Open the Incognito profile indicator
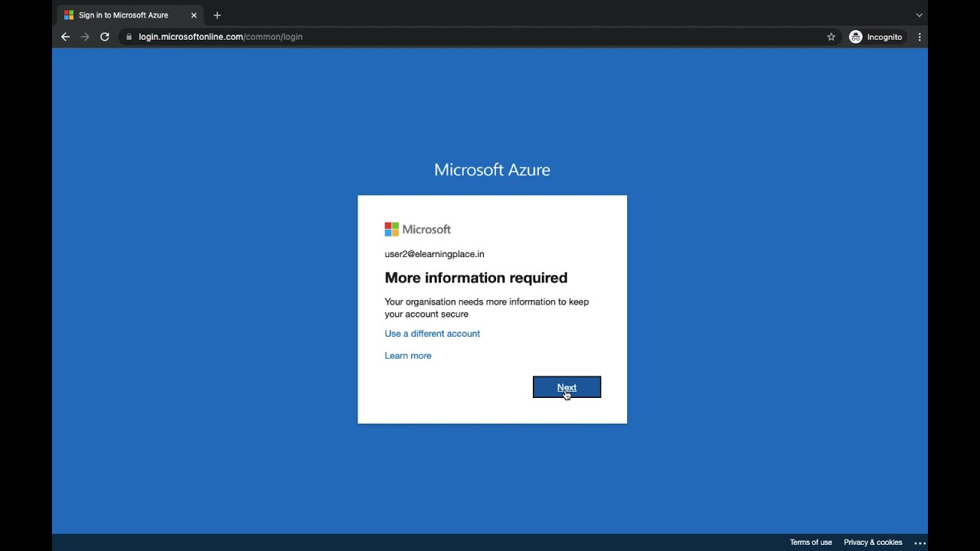The height and width of the screenshot is (551, 980). [x=876, y=37]
